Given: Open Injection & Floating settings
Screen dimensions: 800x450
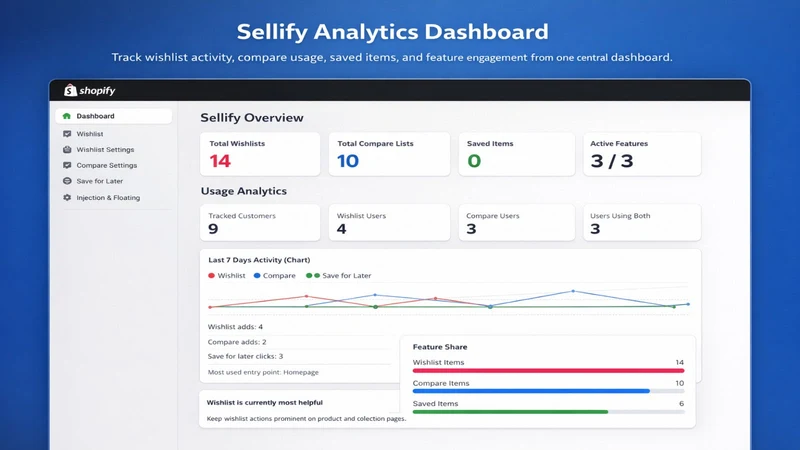Looking at the screenshot, I should point(108,197).
